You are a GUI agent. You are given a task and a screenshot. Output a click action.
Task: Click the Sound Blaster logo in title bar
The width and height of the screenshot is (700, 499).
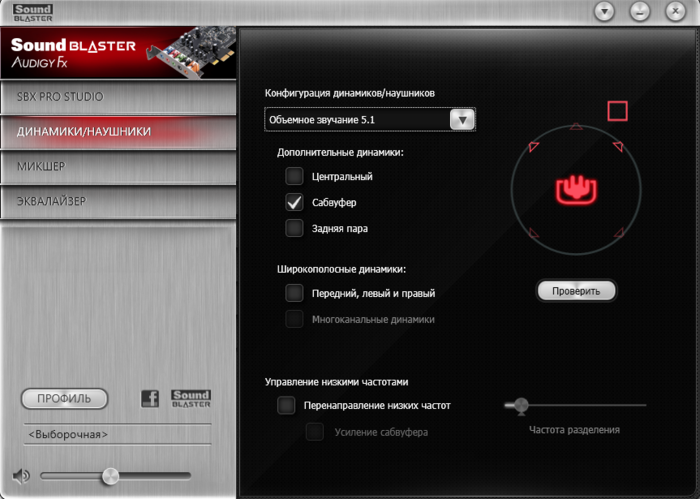click(33, 13)
